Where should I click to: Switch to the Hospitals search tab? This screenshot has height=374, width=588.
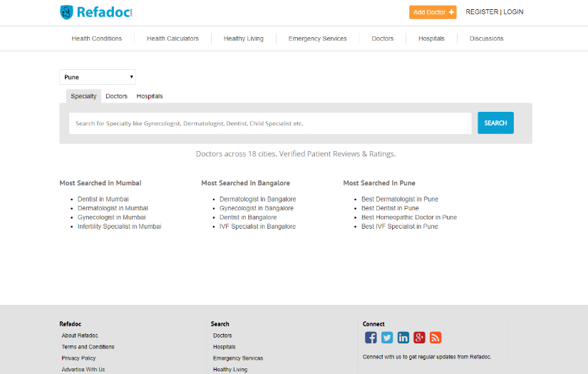(150, 96)
